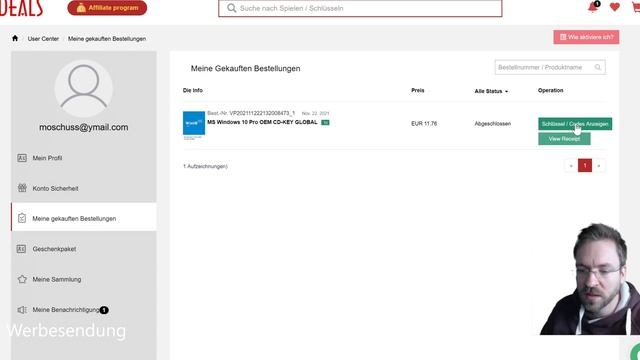Click the magnifier icon in order search box
This screenshot has width=640, height=360.
[x=598, y=67]
